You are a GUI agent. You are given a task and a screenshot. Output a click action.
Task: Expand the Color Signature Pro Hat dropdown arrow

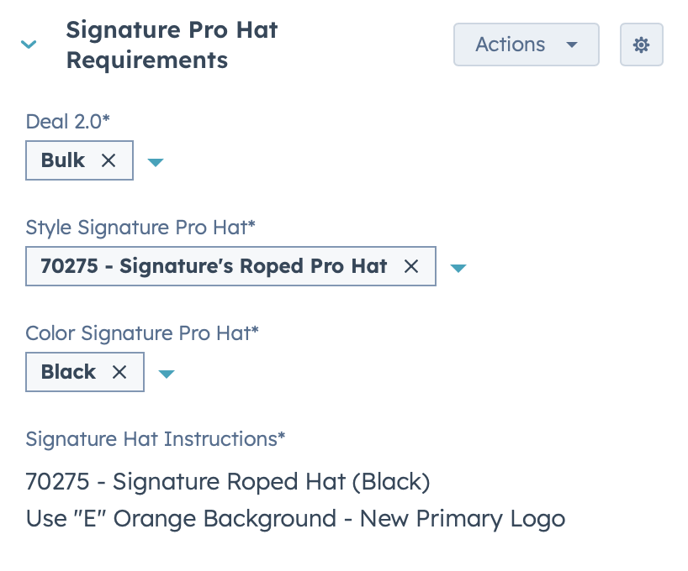pos(167,374)
